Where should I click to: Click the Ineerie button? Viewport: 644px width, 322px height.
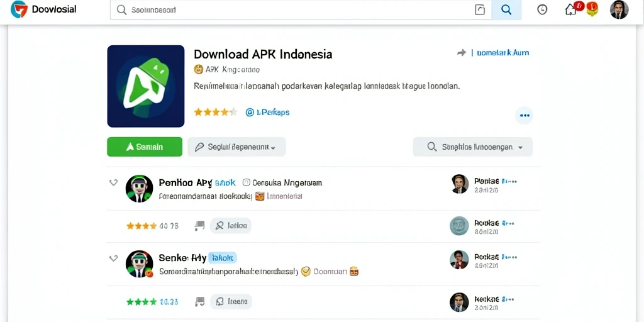[x=231, y=302]
